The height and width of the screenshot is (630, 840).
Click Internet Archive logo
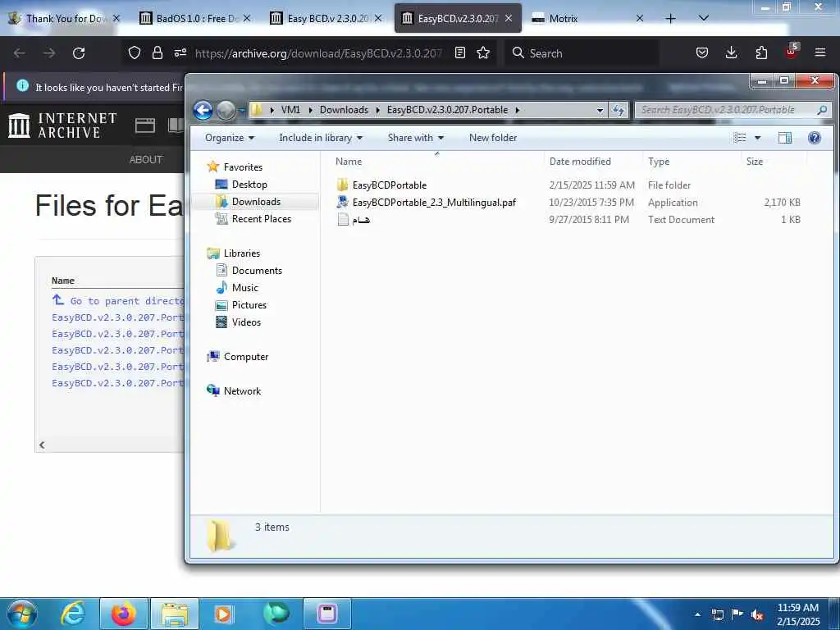tap(62, 126)
